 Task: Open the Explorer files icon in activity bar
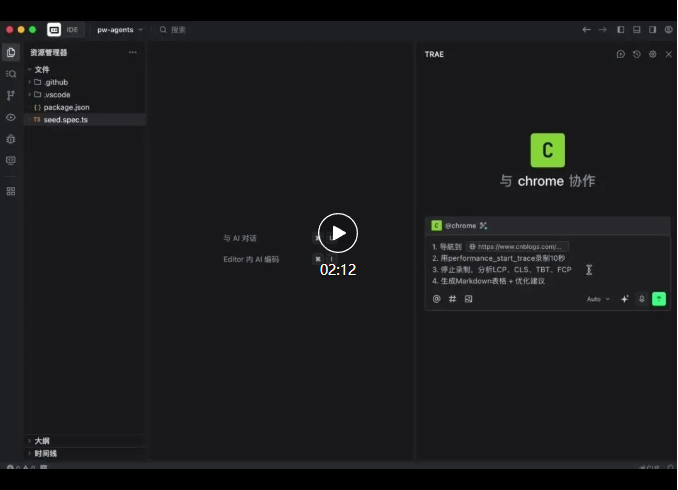click(11, 53)
